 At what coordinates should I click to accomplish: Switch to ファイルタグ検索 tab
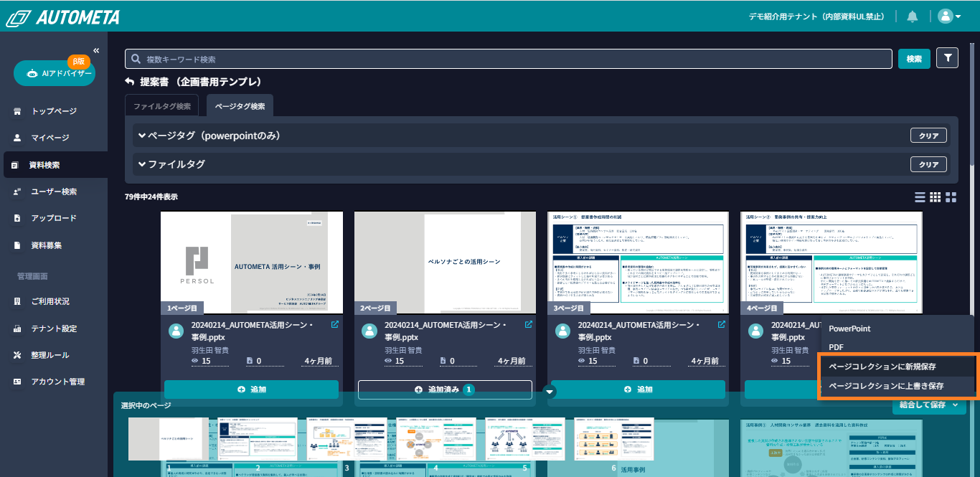162,106
